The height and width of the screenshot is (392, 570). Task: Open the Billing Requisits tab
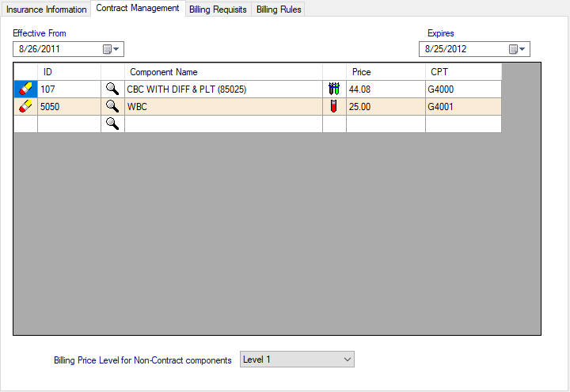pyautogui.click(x=218, y=10)
